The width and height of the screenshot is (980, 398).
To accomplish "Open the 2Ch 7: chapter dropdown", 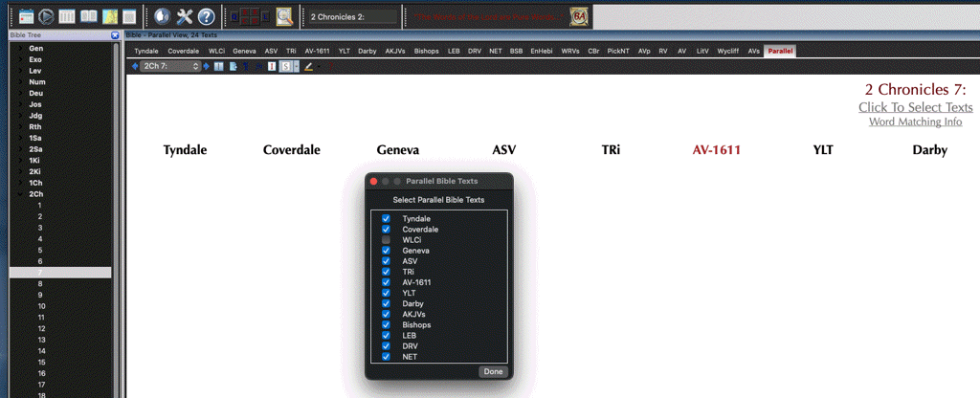I will 170,66.
